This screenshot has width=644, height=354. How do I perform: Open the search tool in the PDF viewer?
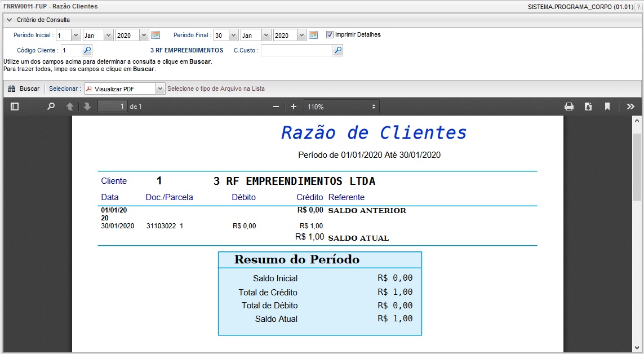point(50,106)
